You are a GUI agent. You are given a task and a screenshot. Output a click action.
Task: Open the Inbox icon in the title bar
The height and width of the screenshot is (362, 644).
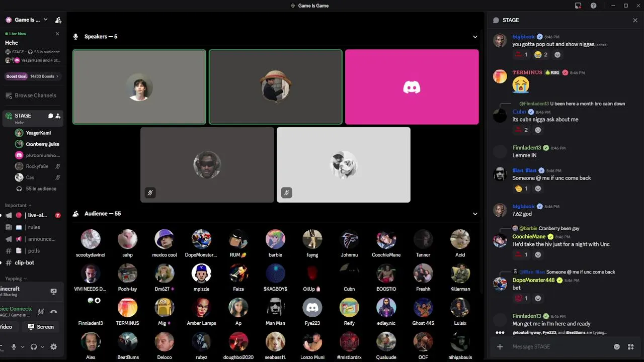[578, 6]
